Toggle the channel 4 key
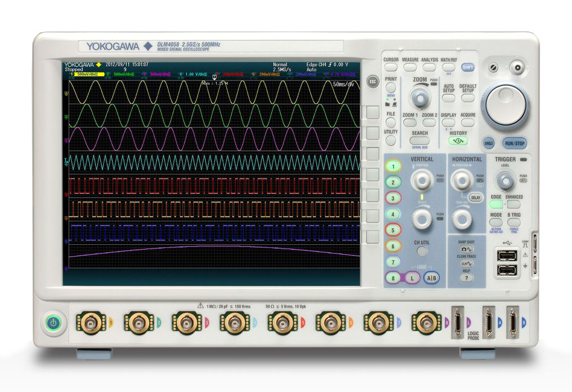The height and width of the screenshot is (392, 572). [x=393, y=214]
